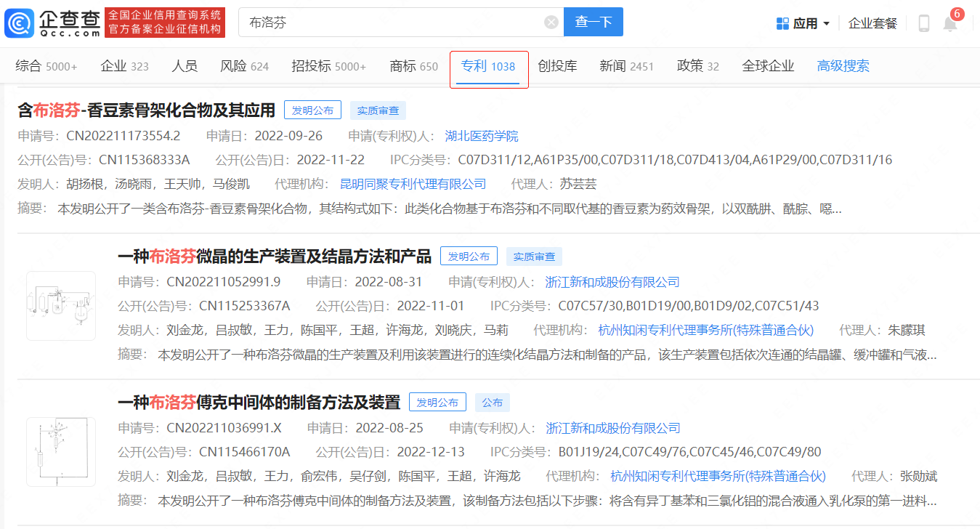The width and height of the screenshot is (980, 529).
Task: Open patent 一种布洛芬微晶的生产装置及结晶方法和产品
Action: [275, 256]
